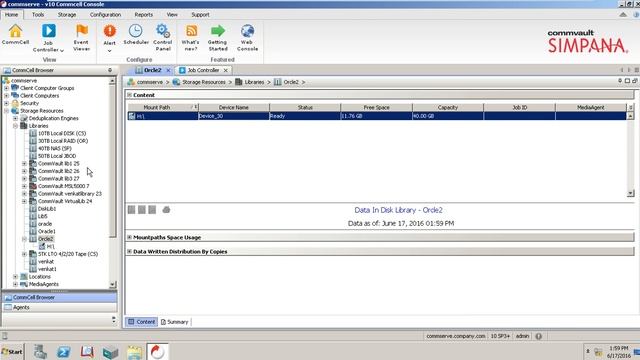Open the Agents pane button
The width and height of the screenshot is (640, 360).
point(60,307)
